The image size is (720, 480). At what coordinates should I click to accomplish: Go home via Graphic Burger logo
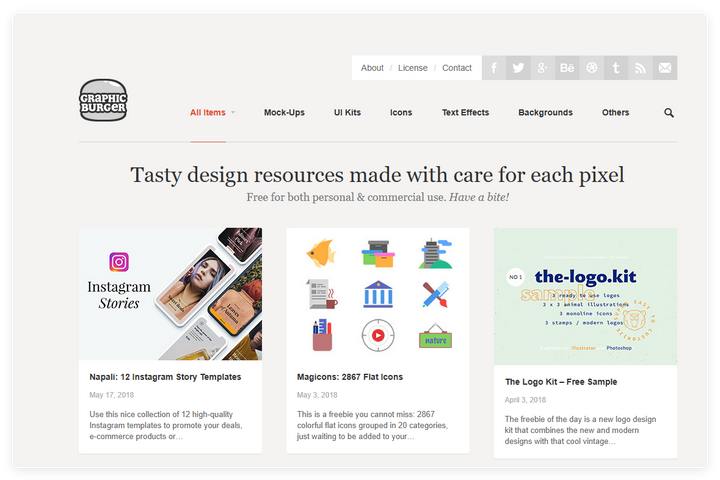click(103, 100)
